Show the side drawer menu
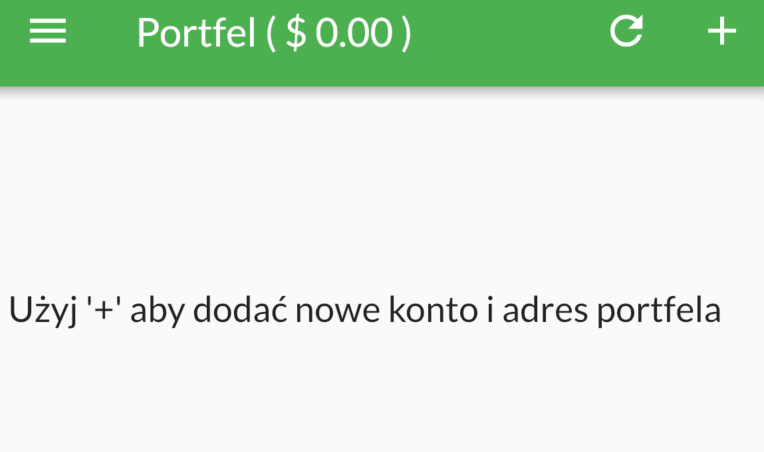Image resolution: width=764 pixels, height=452 pixels. pyautogui.click(x=47, y=32)
